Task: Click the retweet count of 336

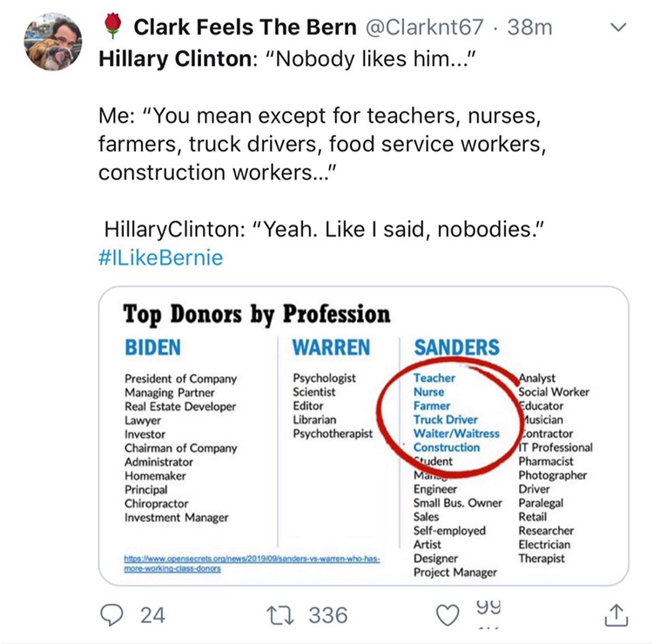Action: coord(327,615)
